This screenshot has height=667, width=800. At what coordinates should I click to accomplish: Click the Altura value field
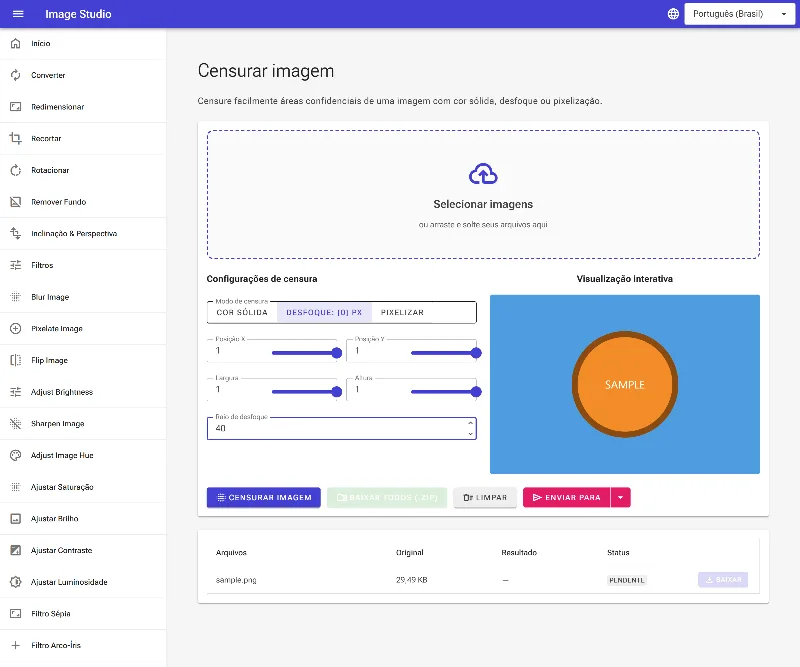pyautogui.click(x=379, y=389)
